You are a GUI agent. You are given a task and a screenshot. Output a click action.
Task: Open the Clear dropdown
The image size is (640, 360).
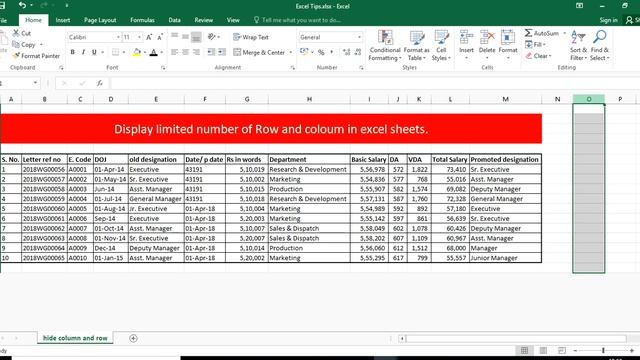point(538,56)
